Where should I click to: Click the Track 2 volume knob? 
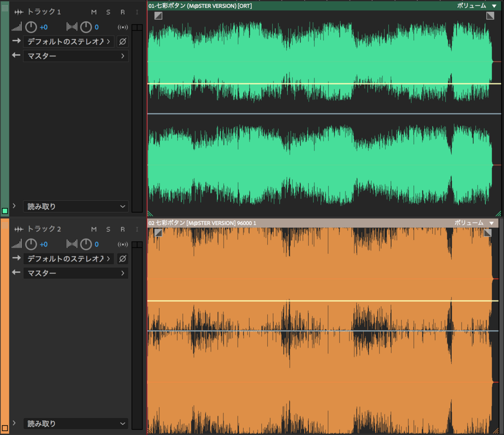coord(31,244)
